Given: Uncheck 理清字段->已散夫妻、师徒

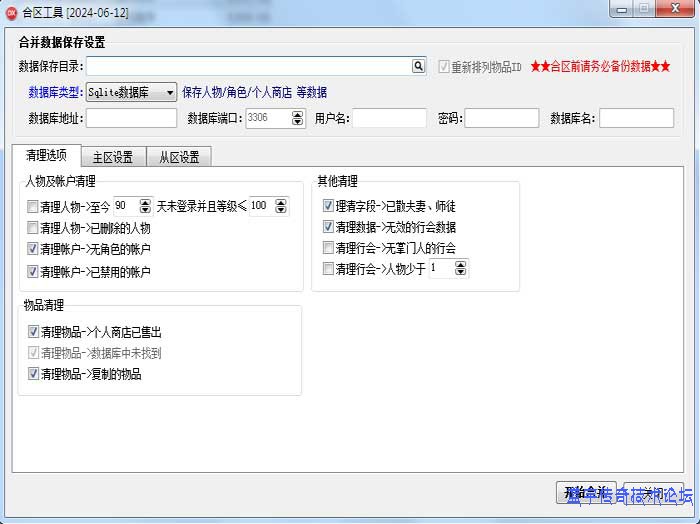Looking at the screenshot, I should [x=329, y=206].
